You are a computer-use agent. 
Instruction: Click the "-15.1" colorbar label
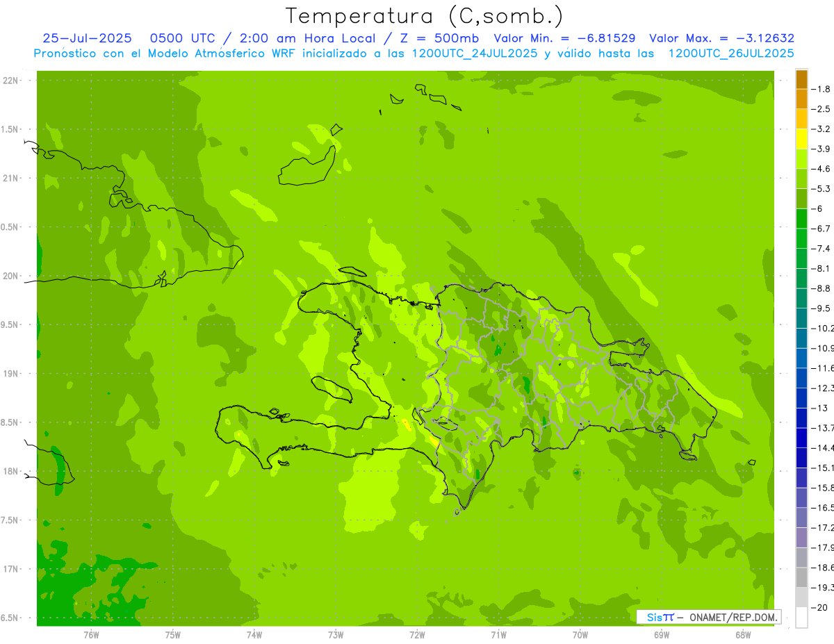(x=823, y=468)
